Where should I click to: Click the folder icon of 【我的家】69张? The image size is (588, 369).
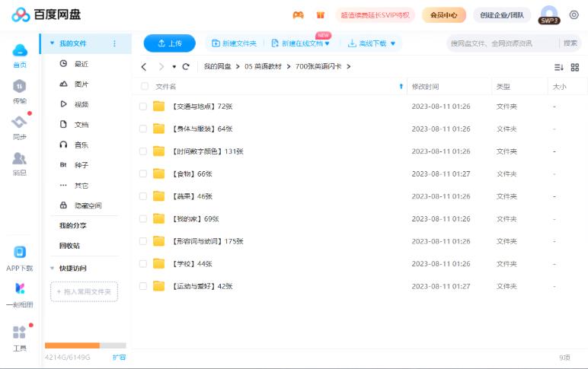(x=158, y=218)
